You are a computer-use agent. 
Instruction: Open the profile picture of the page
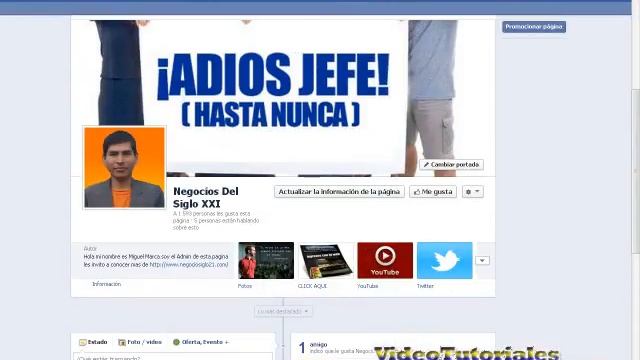[124, 167]
